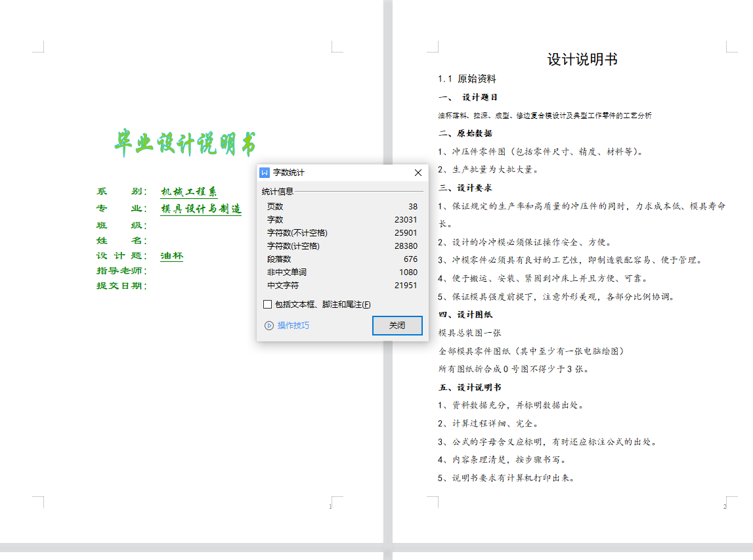The width and height of the screenshot is (753, 560).
Task: Place cursor in 1.1 原始资料 heading
Action: tap(467, 79)
